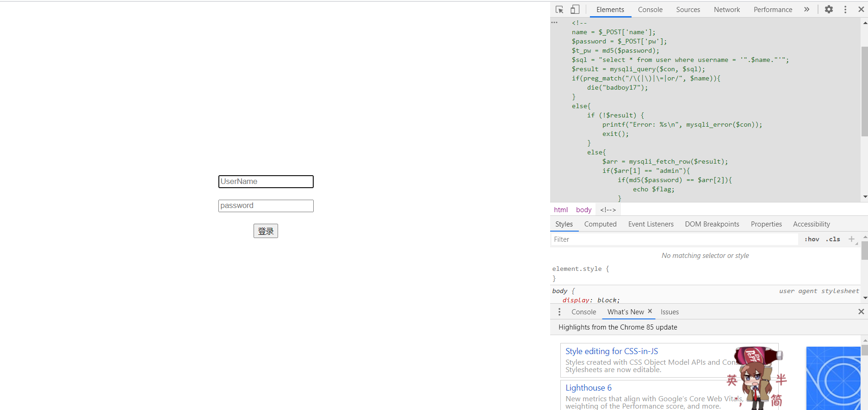
Task: Toggle the :hov element state button
Action: click(812, 239)
